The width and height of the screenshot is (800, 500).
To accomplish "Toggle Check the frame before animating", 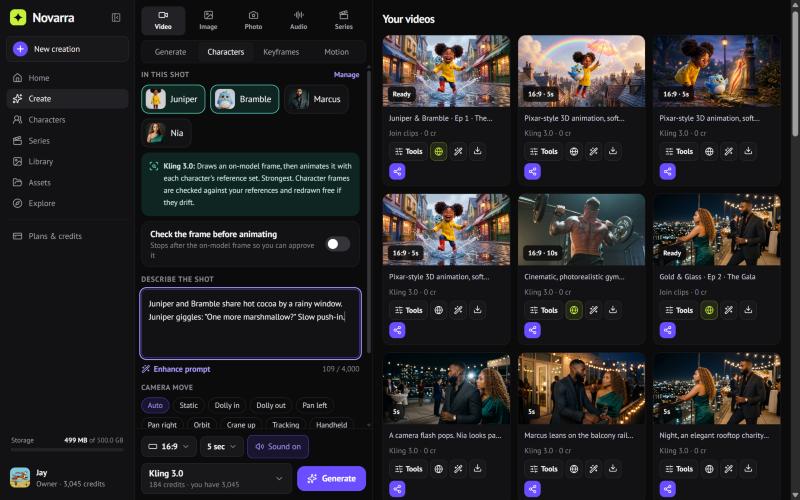I will click(x=338, y=244).
